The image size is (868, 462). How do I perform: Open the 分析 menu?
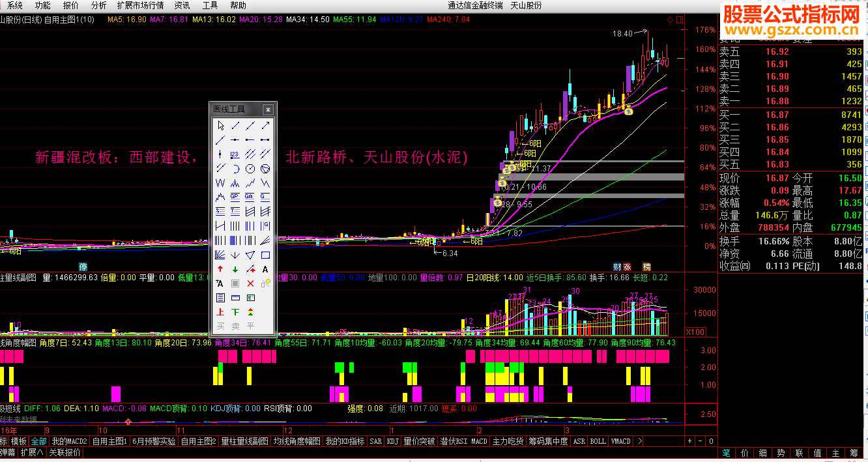(98, 5)
